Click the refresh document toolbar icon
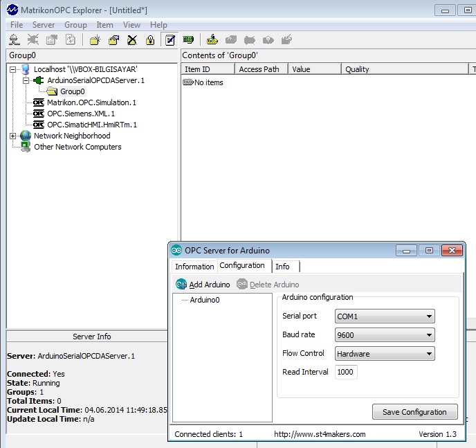Image resolution: width=476 pixels, height=448 pixels. [x=71, y=39]
